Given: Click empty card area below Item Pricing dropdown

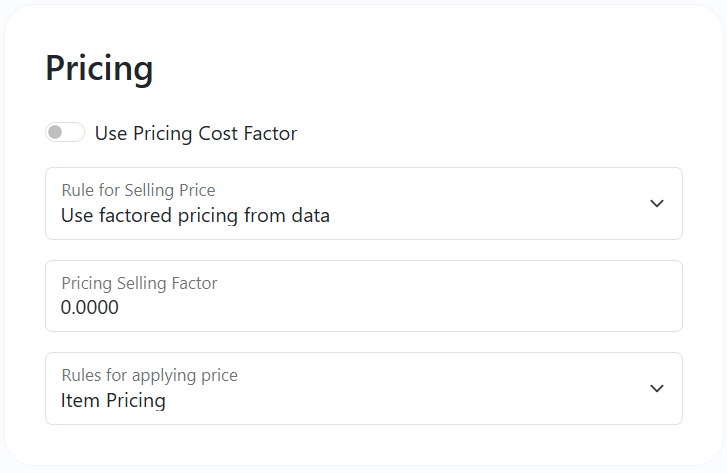Looking at the screenshot, I should point(364,444).
